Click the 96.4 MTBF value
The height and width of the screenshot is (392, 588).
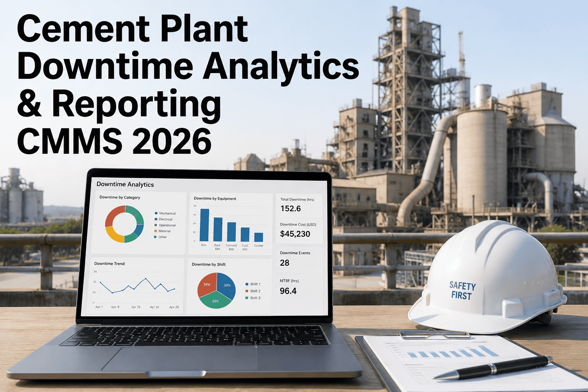pyautogui.click(x=288, y=291)
